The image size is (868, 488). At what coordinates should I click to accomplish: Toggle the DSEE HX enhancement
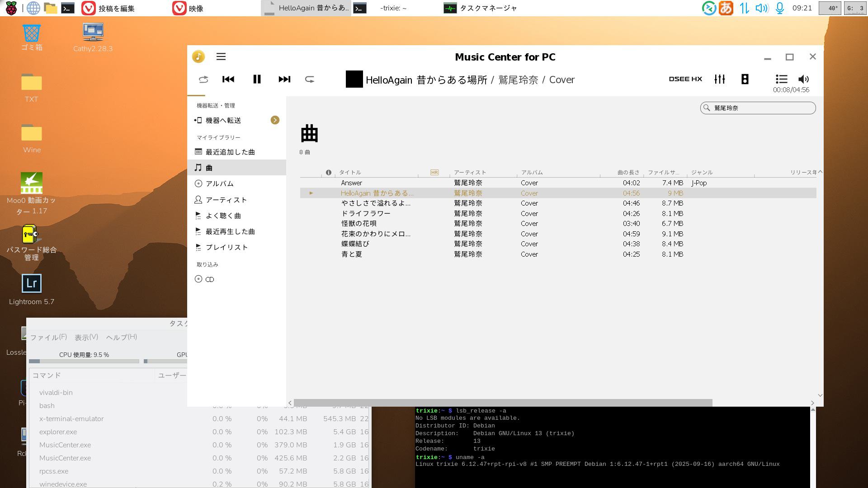[x=685, y=79]
